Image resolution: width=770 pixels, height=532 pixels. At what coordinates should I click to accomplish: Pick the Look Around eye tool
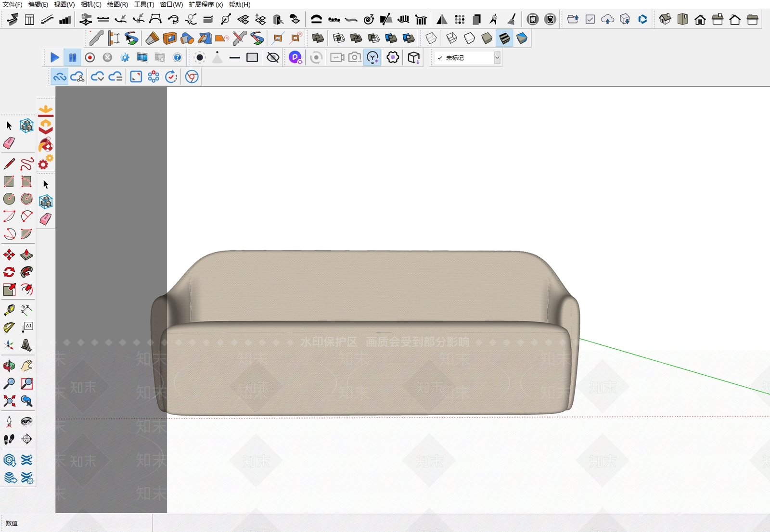(26, 422)
